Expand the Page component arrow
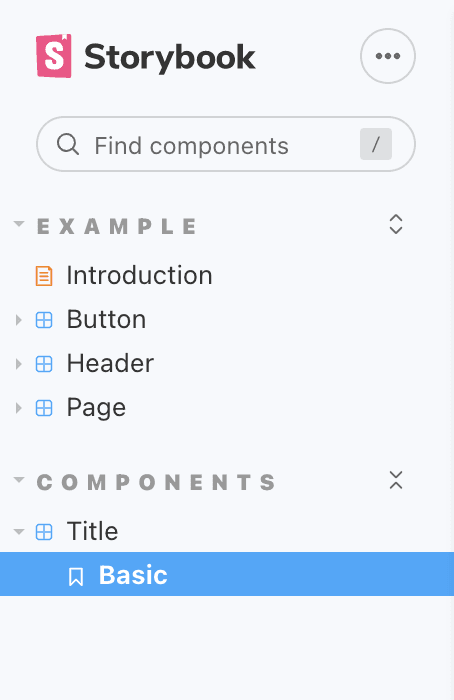The height and width of the screenshot is (700, 454). pos(18,408)
